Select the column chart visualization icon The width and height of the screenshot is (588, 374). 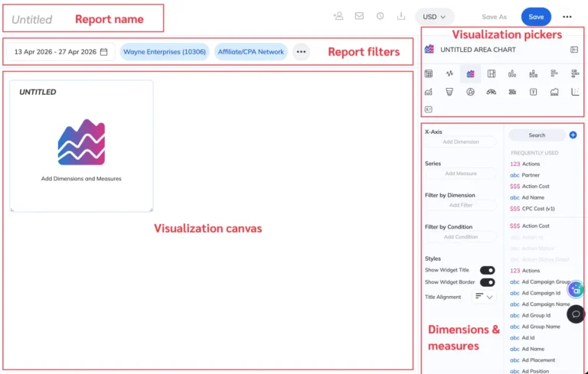pos(512,74)
